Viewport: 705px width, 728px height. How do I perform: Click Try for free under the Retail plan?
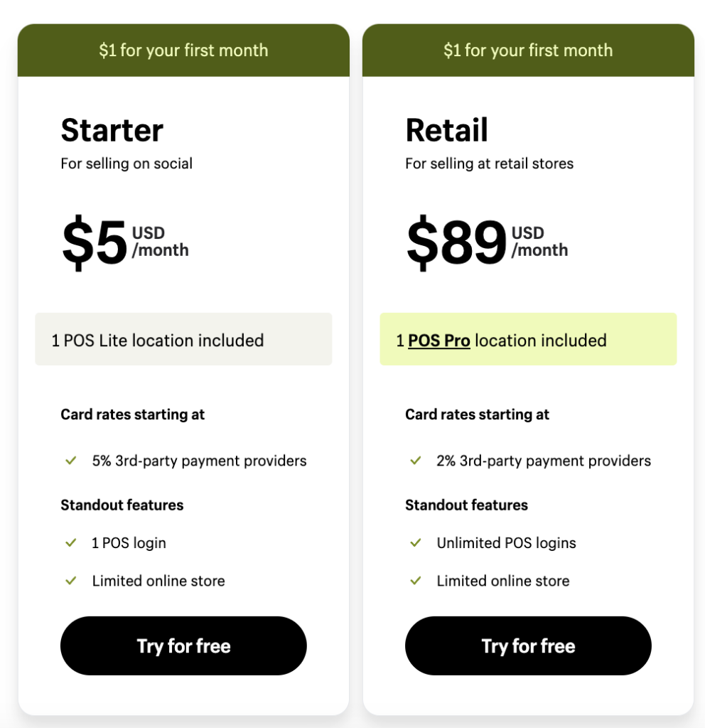pos(527,646)
